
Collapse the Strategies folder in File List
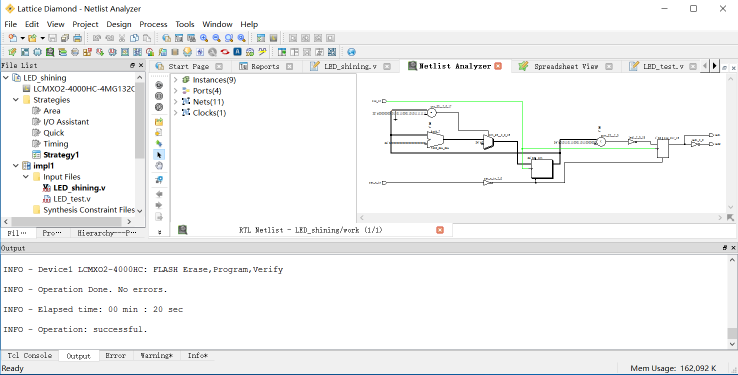tap(16, 100)
